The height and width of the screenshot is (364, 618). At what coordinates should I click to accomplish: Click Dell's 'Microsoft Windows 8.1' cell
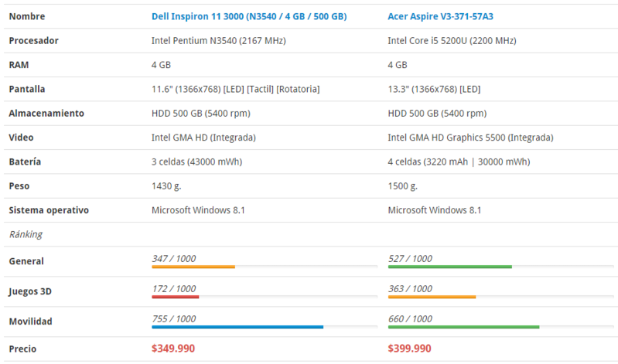point(198,210)
